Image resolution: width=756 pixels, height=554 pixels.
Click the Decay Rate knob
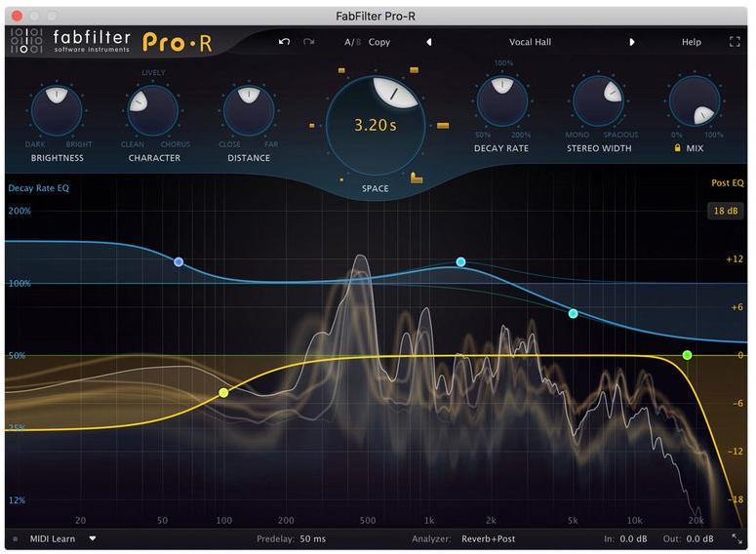pyautogui.click(x=502, y=101)
